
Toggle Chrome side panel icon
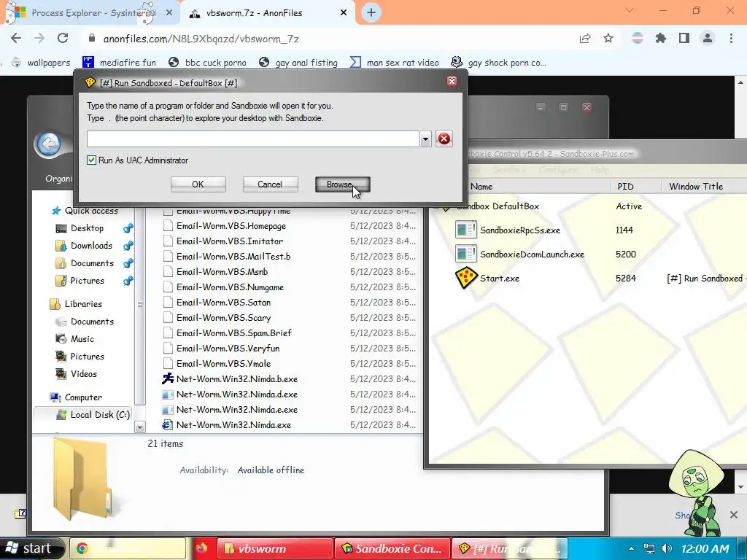tap(684, 39)
